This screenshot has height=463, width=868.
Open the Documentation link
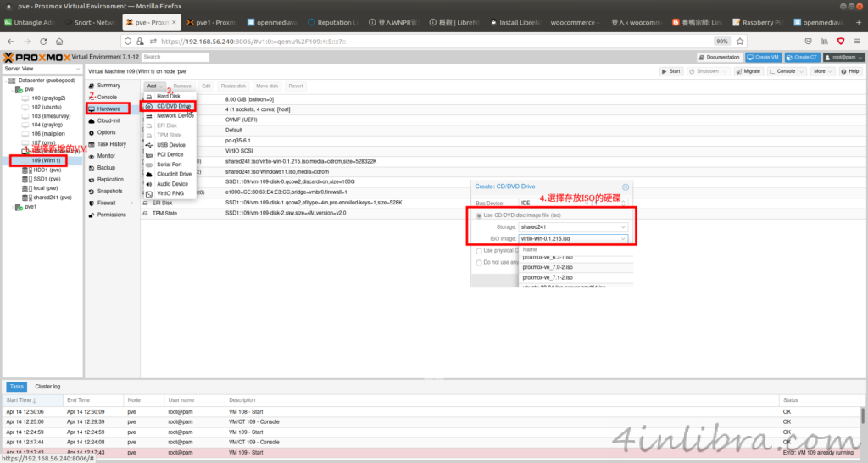[719, 57]
